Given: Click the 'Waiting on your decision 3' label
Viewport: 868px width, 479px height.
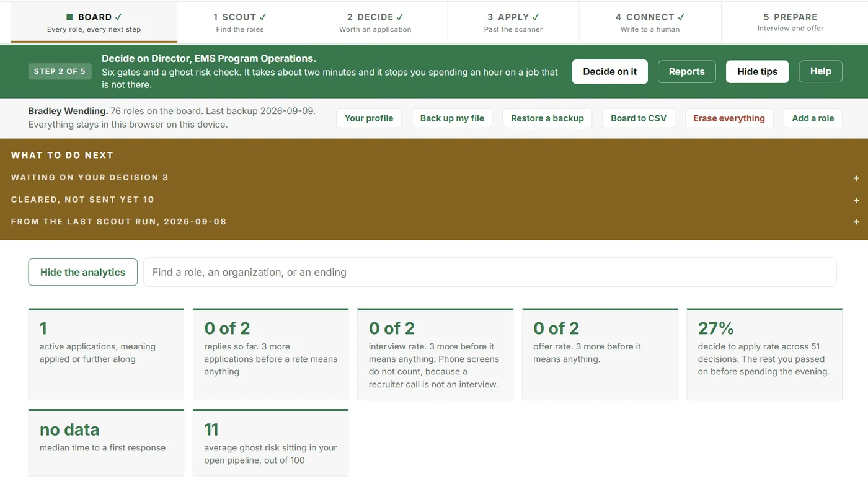Looking at the screenshot, I should [90, 178].
